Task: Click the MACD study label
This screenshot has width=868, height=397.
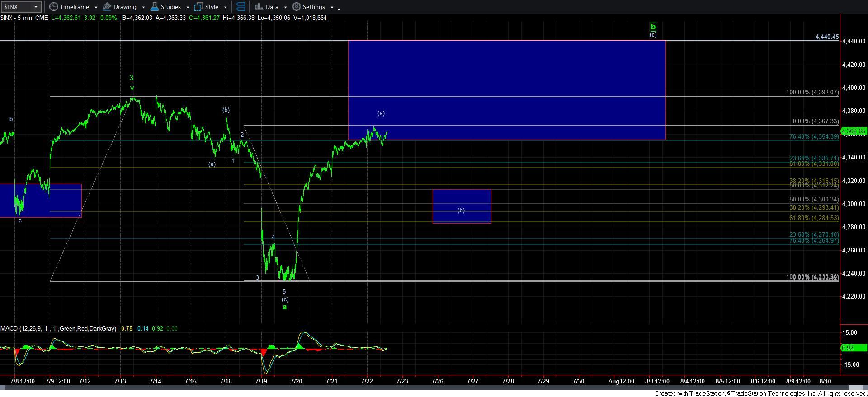Action: coord(58,328)
